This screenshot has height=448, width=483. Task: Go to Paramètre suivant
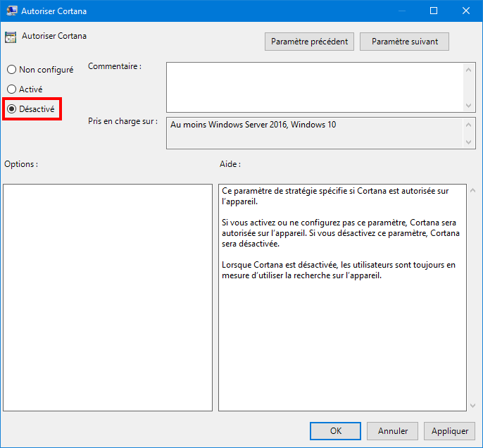pyautogui.click(x=404, y=42)
